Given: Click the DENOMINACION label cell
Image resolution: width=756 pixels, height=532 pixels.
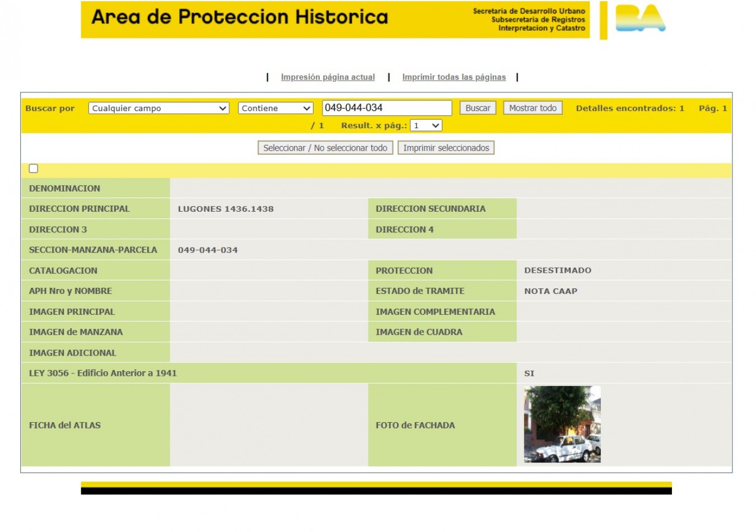Looking at the screenshot, I should click(96, 188).
